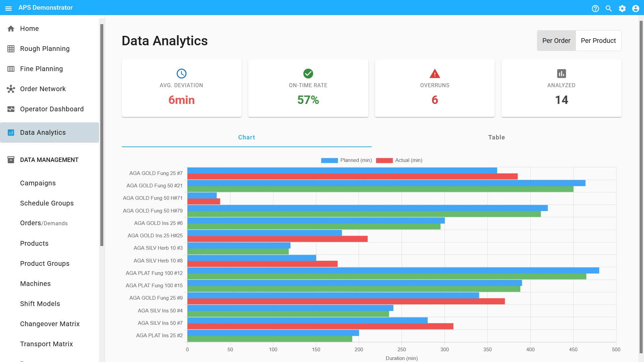This screenshot has width=644, height=362.
Task: Select the Table tab
Action: pyautogui.click(x=496, y=137)
